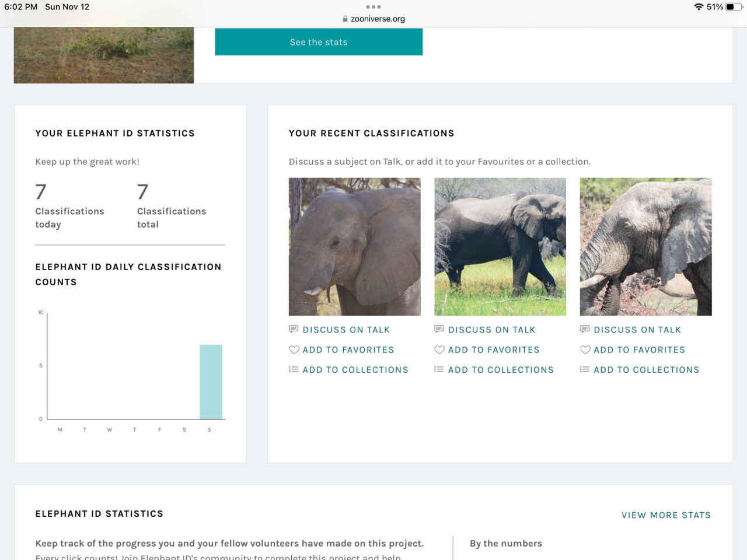Click the W day label on the chart axis

(110, 430)
